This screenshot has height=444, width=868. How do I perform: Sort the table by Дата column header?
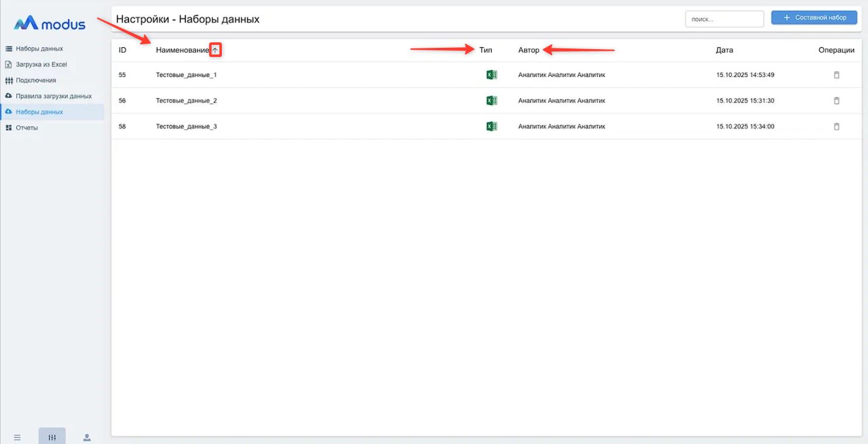pos(724,50)
